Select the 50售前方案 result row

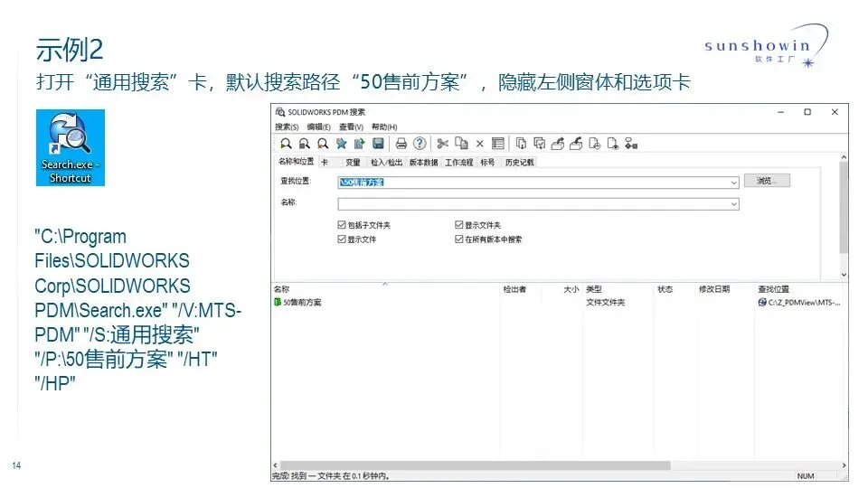559,302
